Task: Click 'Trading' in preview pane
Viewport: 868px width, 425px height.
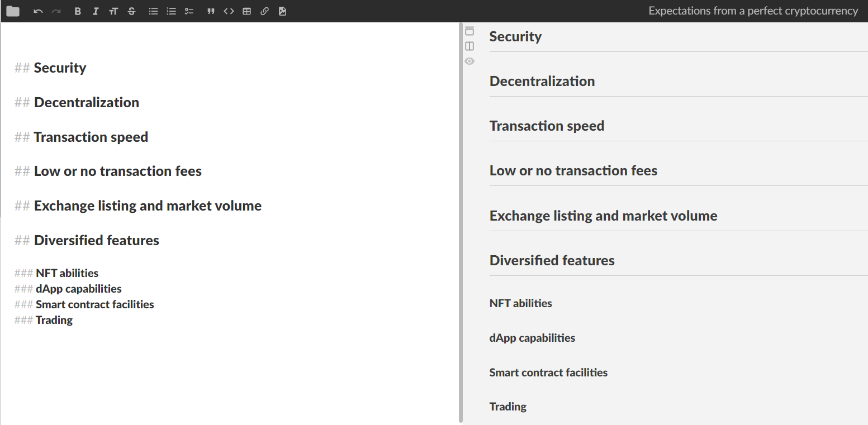Action: 508,407
